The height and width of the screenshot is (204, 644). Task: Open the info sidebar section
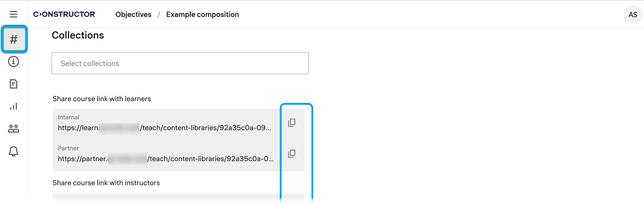click(14, 62)
